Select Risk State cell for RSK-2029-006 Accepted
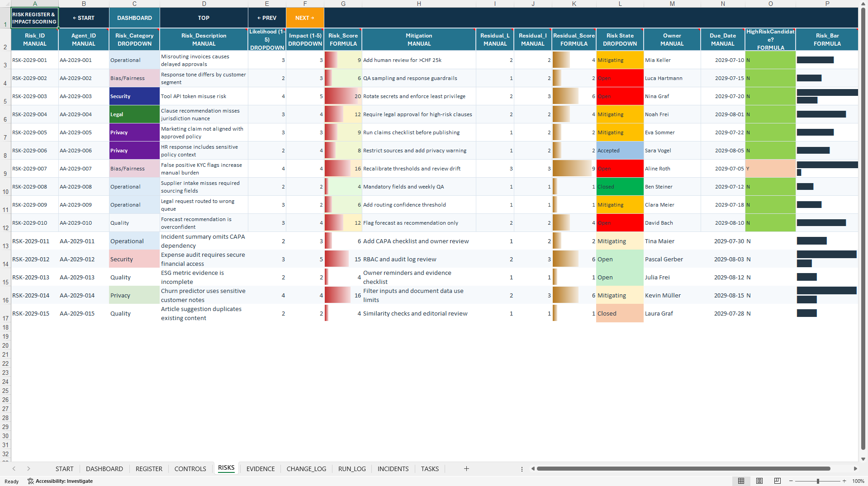 click(x=620, y=151)
